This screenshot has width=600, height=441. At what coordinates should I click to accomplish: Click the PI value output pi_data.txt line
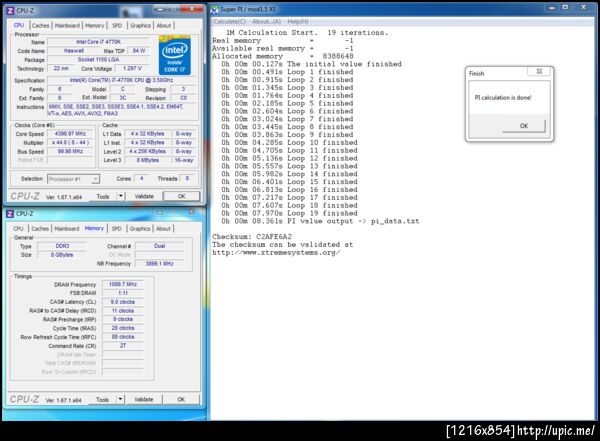pos(320,221)
